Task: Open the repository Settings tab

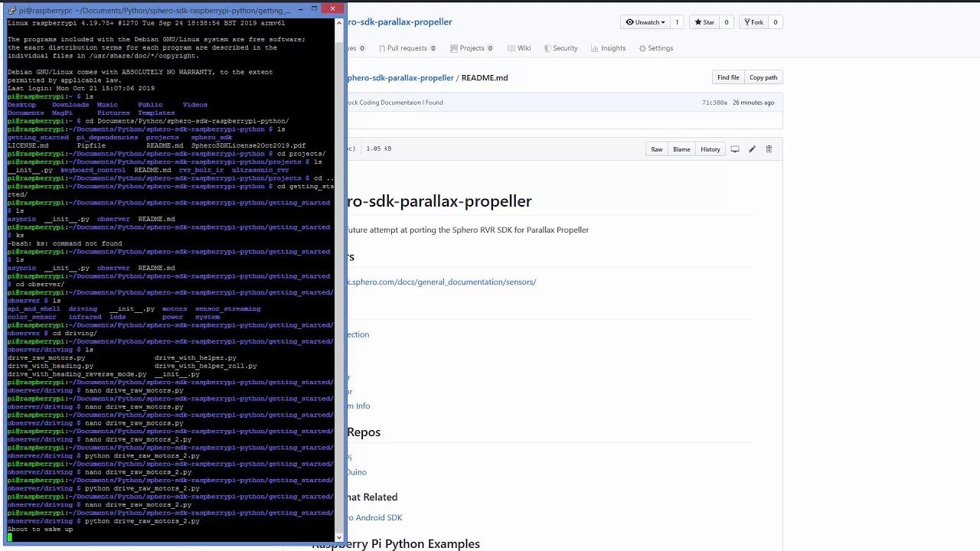Action: point(655,48)
